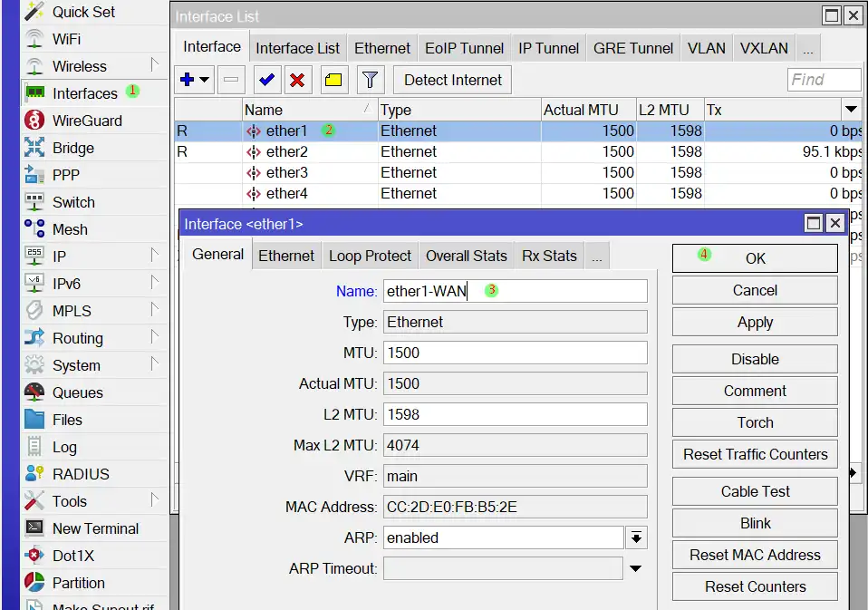868x610 pixels.
Task: Open the ARP dropdown list
Action: click(x=636, y=537)
